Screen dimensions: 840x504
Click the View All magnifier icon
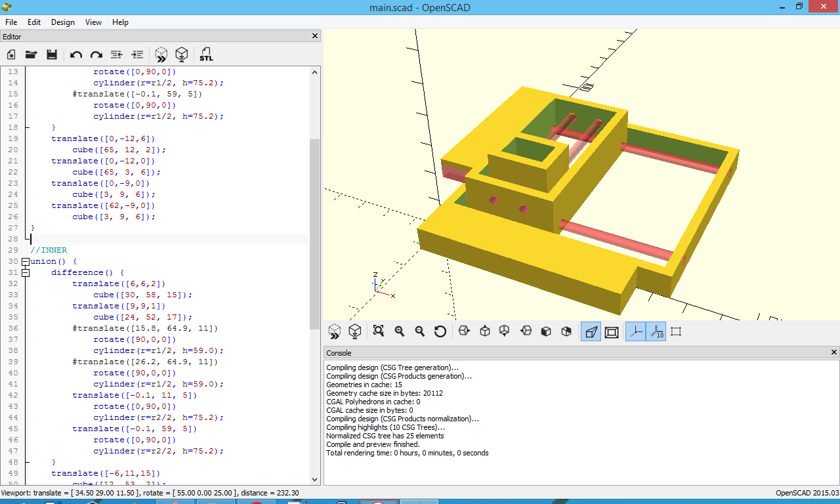(378, 331)
